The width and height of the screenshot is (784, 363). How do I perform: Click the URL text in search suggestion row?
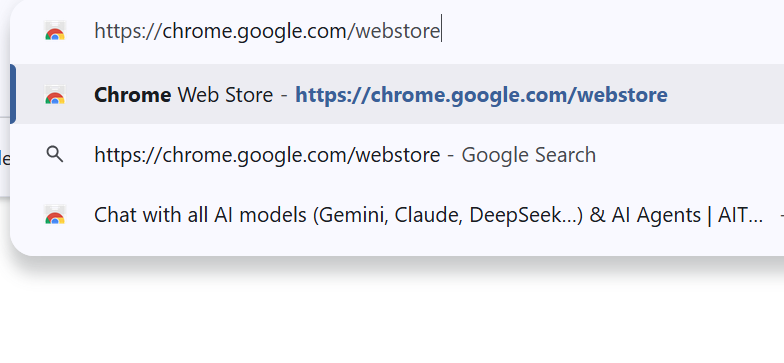point(267,155)
